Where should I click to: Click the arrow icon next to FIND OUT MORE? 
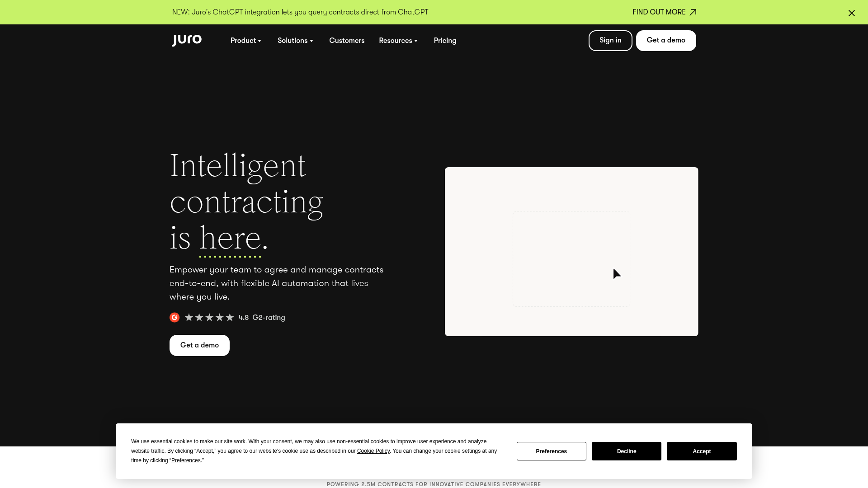coord(693,12)
